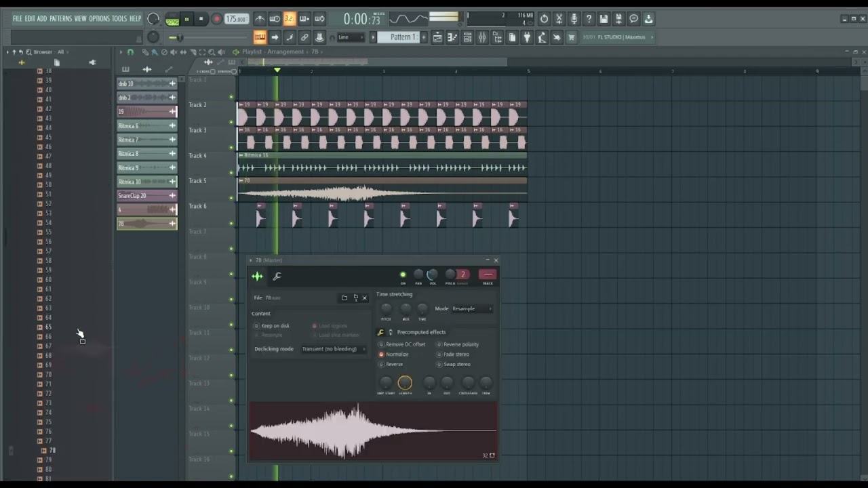
Task: Toggle the metronome icon
Action: pos(260,19)
